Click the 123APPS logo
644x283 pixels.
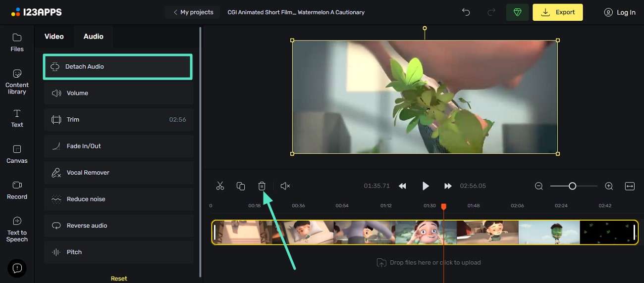[36, 12]
